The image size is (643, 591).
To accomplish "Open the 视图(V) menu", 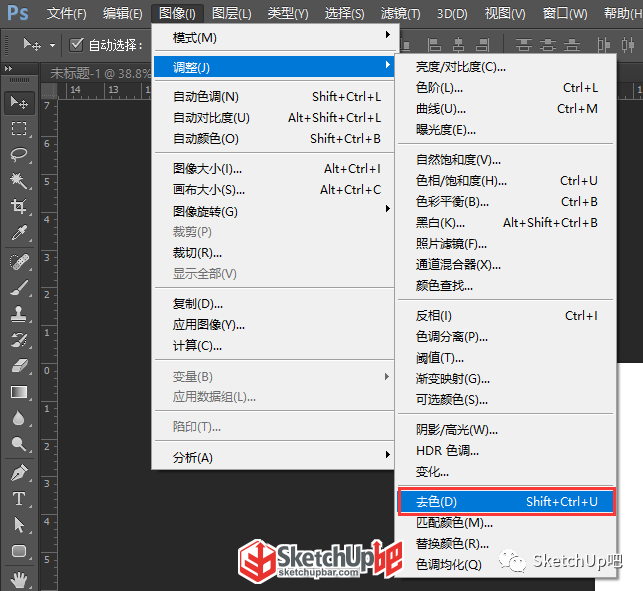I will 505,14.
